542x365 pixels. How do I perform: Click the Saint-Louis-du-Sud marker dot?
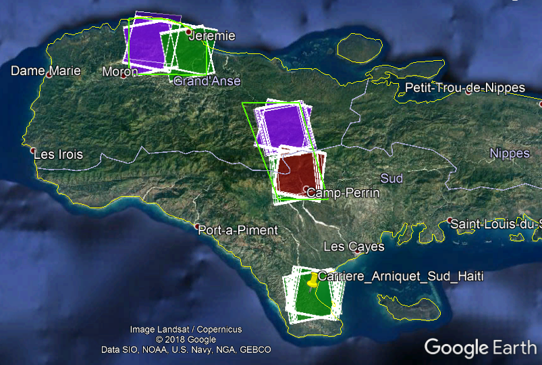point(450,220)
